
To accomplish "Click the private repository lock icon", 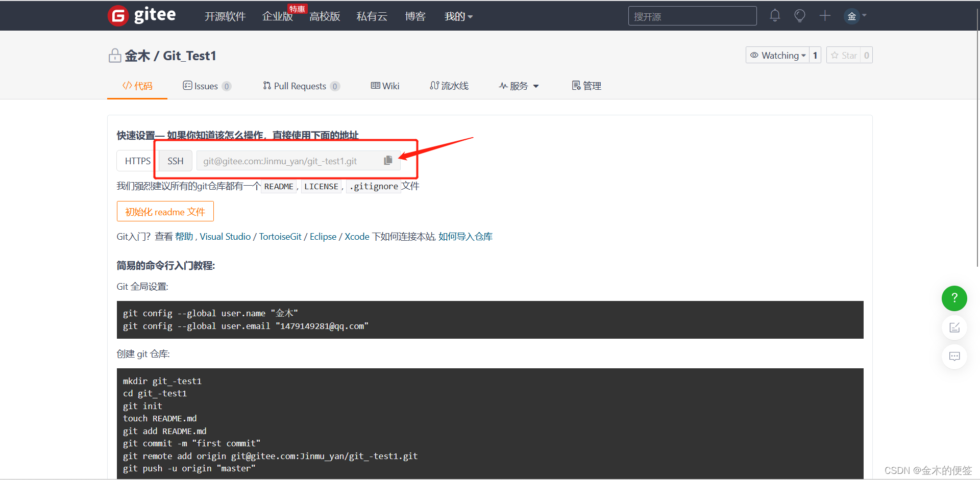I will click(x=115, y=55).
